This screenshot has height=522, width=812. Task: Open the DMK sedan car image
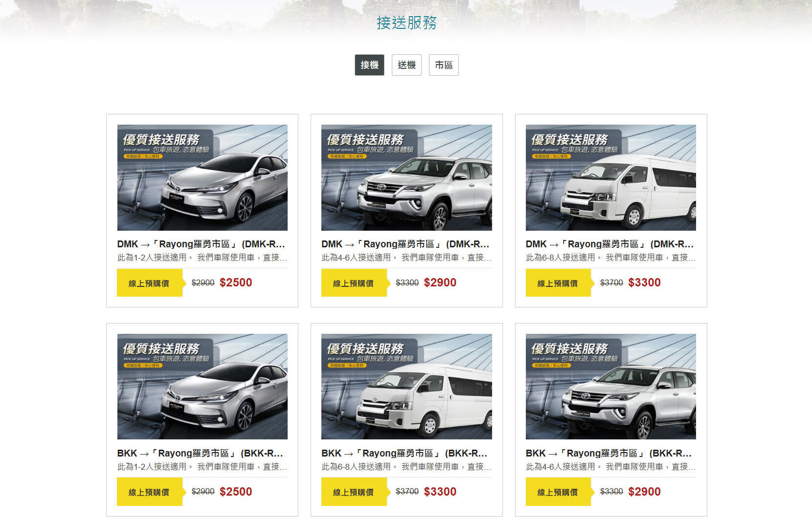point(203,177)
